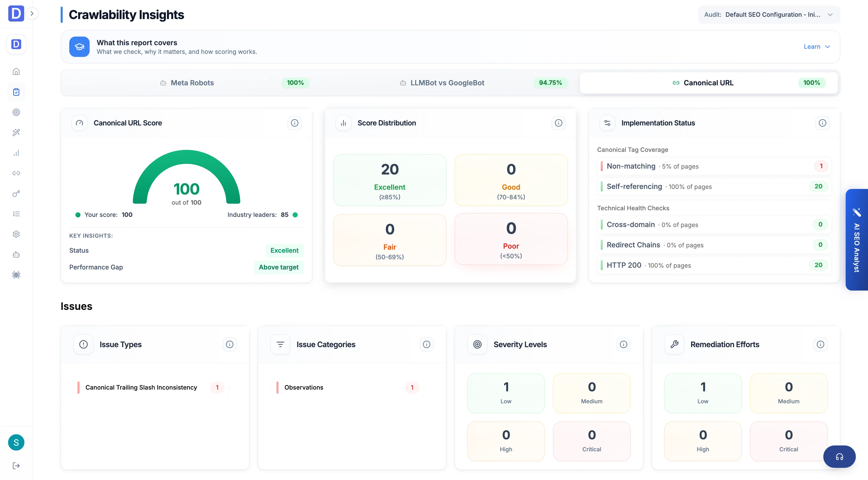
Task: Open the key icon in sidebar
Action: [x=16, y=194]
